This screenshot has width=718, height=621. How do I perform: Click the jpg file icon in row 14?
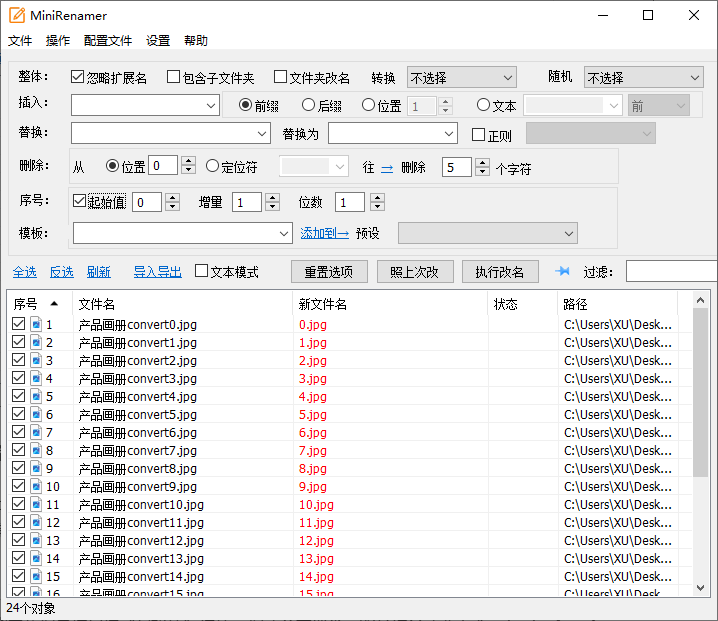[x=36, y=558]
